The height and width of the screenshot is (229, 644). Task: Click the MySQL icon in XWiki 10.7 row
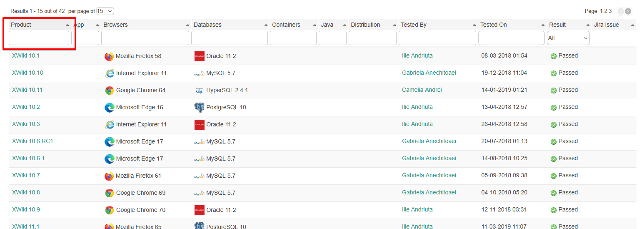click(200, 176)
